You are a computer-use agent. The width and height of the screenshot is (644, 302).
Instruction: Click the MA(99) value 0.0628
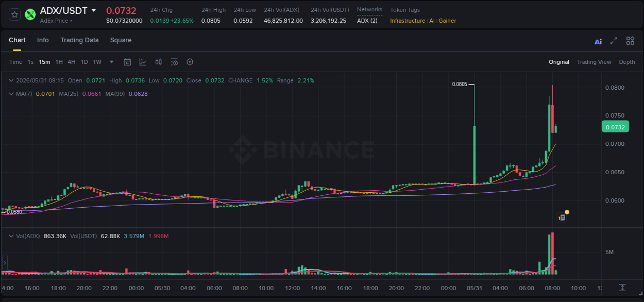click(x=138, y=94)
